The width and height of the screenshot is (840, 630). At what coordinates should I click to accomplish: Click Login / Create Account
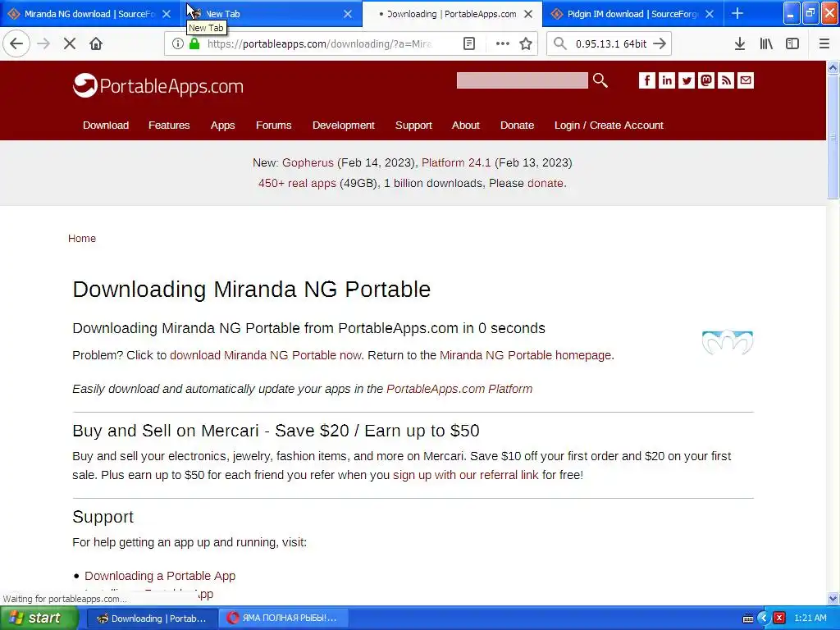(x=609, y=125)
